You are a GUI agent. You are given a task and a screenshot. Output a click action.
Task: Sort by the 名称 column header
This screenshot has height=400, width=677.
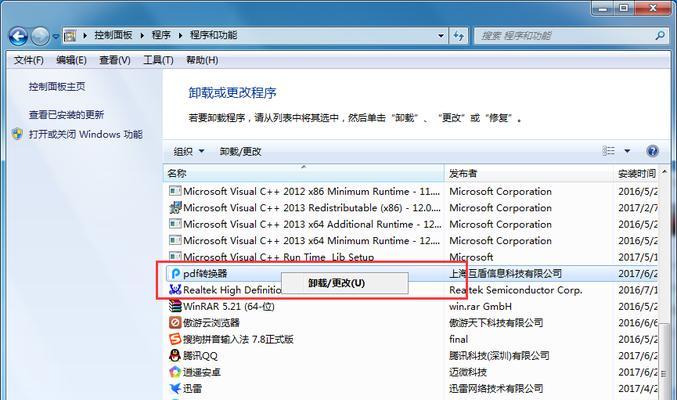tap(304, 173)
